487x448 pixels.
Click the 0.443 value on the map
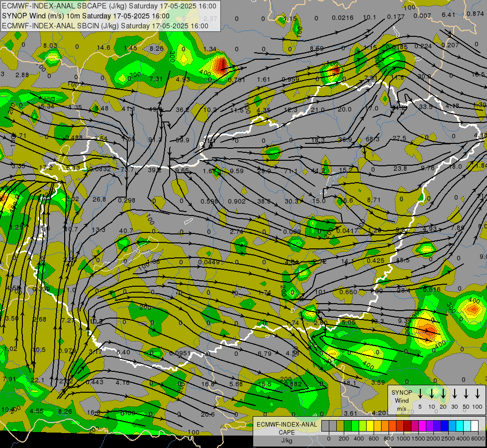[95, 382]
